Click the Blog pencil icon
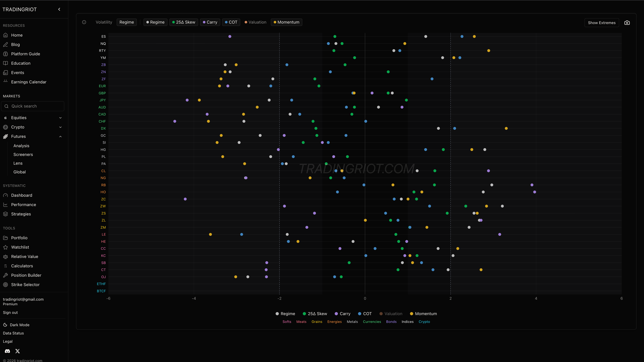644x362 pixels. (x=5, y=44)
